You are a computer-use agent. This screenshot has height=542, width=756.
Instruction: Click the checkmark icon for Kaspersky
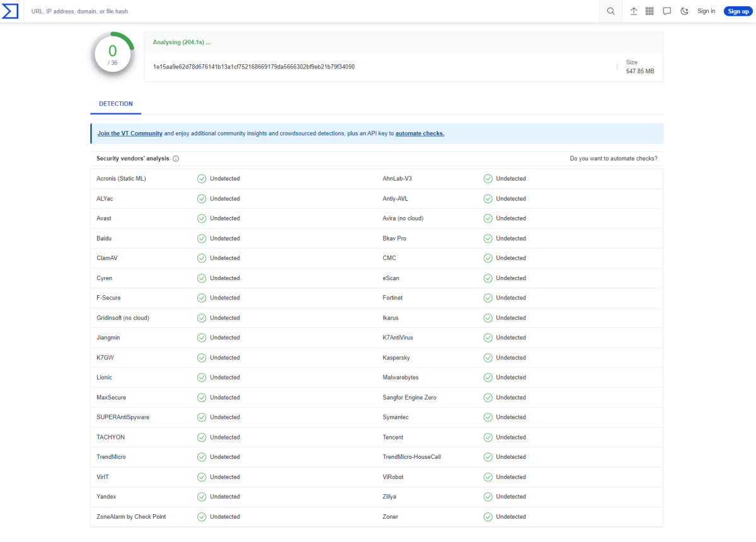[x=488, y=358]
